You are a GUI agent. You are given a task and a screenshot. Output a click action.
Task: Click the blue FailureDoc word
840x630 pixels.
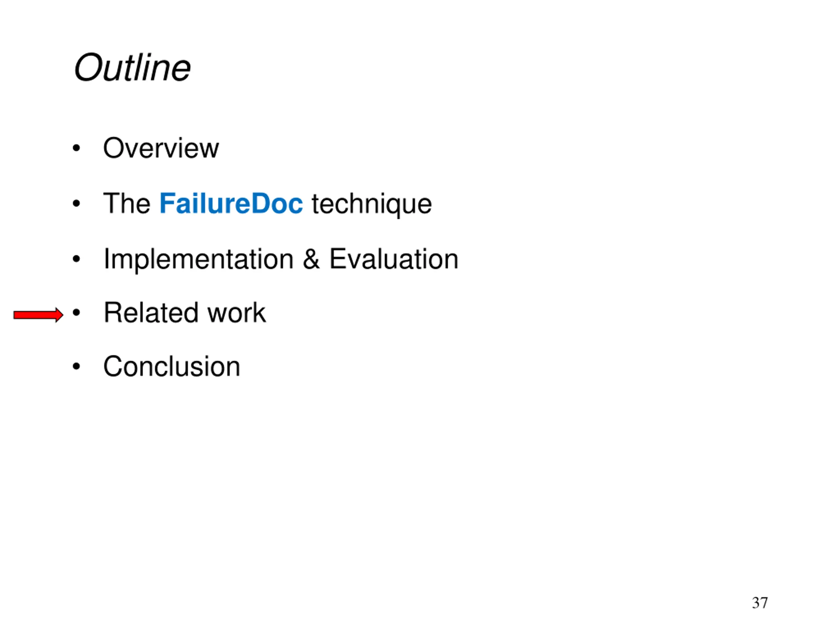(x=231, y=203)
